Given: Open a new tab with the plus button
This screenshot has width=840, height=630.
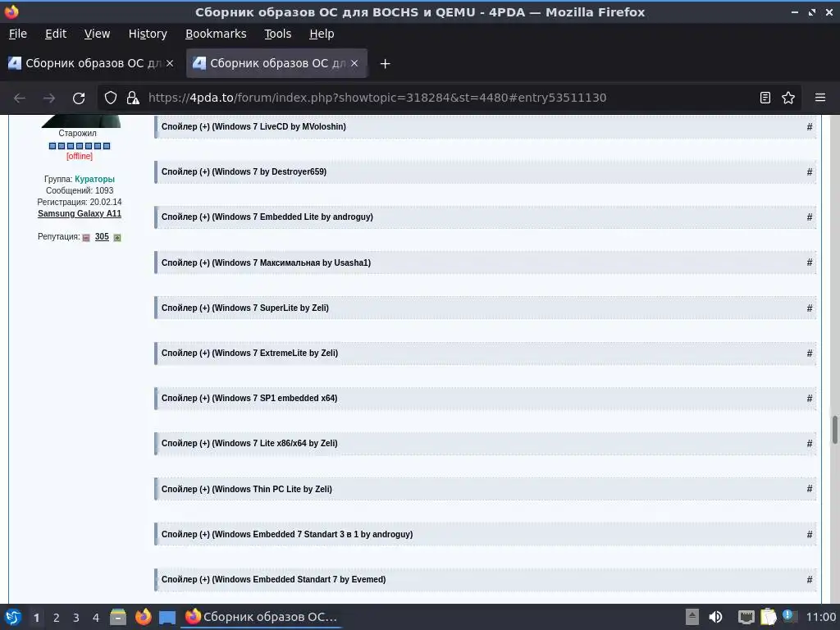Looking at the screenshot, I should point(385,64).
